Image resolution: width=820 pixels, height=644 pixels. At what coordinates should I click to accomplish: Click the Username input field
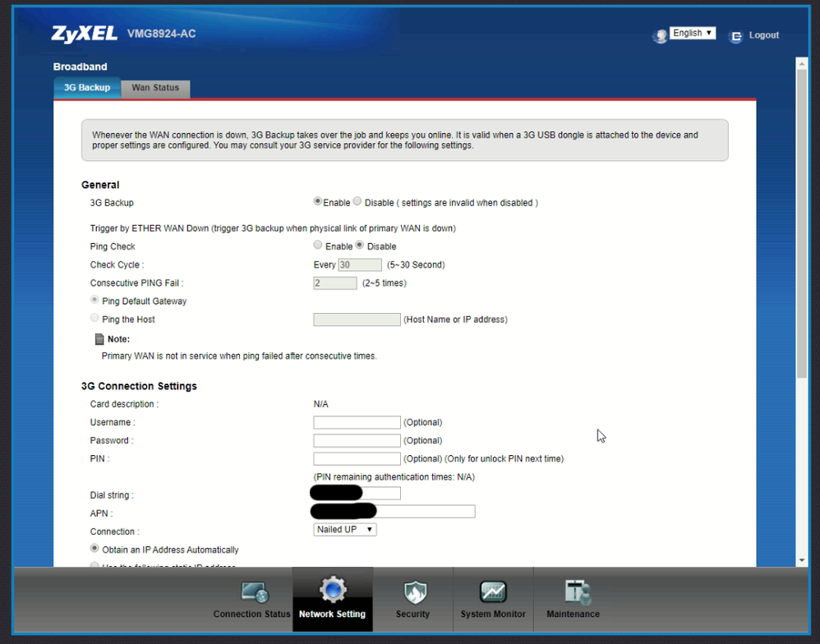(x=357, y=422)
